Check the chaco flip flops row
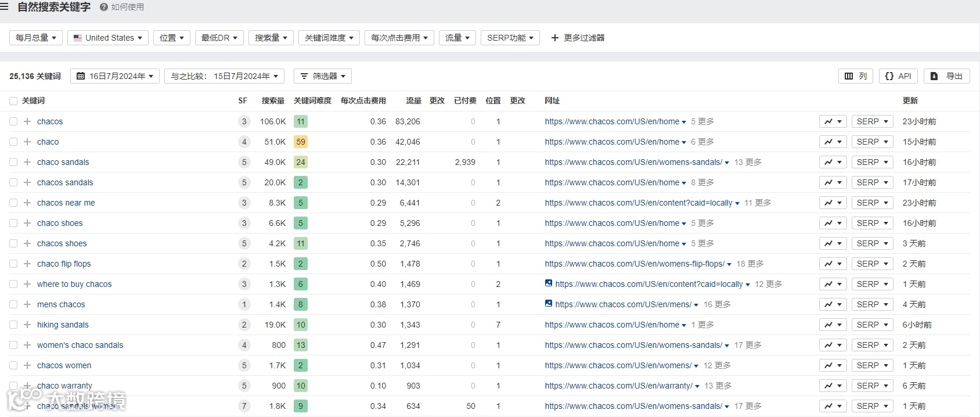 [13, 264]
